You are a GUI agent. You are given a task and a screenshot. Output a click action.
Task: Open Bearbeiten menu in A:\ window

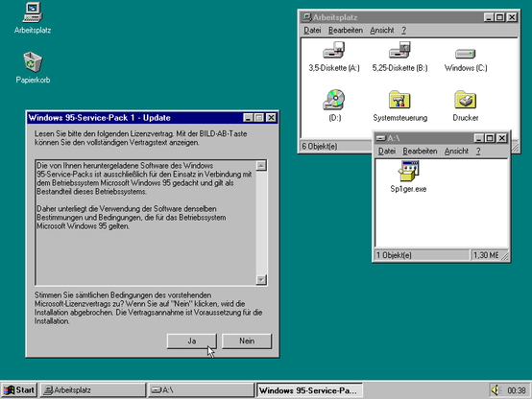tap(420, 152)
